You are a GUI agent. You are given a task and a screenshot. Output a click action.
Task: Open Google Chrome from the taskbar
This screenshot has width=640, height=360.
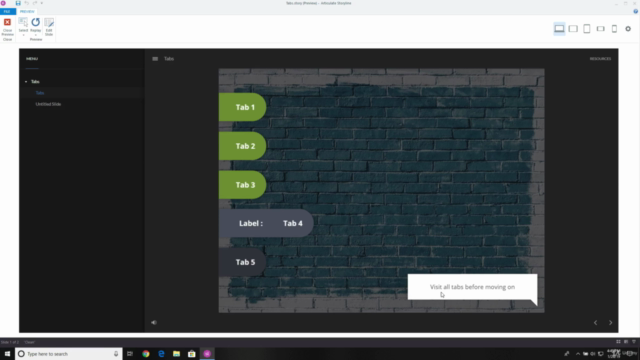[146, 354]
